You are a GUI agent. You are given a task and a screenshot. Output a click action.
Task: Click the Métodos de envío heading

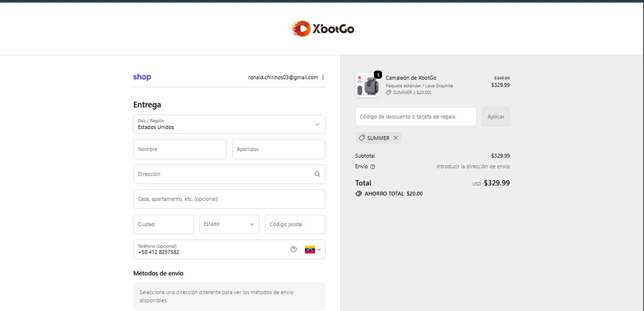[158, 273]
